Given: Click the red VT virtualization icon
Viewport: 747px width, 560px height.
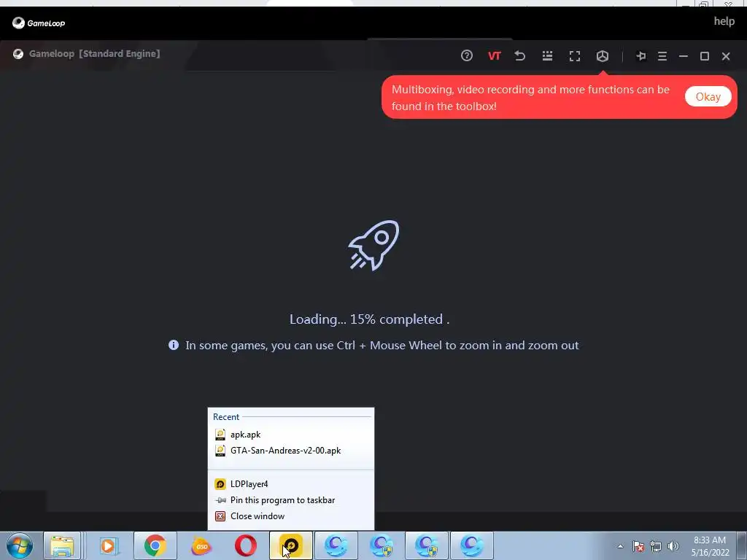Looking at the screenshot, I should click(494, 56).
